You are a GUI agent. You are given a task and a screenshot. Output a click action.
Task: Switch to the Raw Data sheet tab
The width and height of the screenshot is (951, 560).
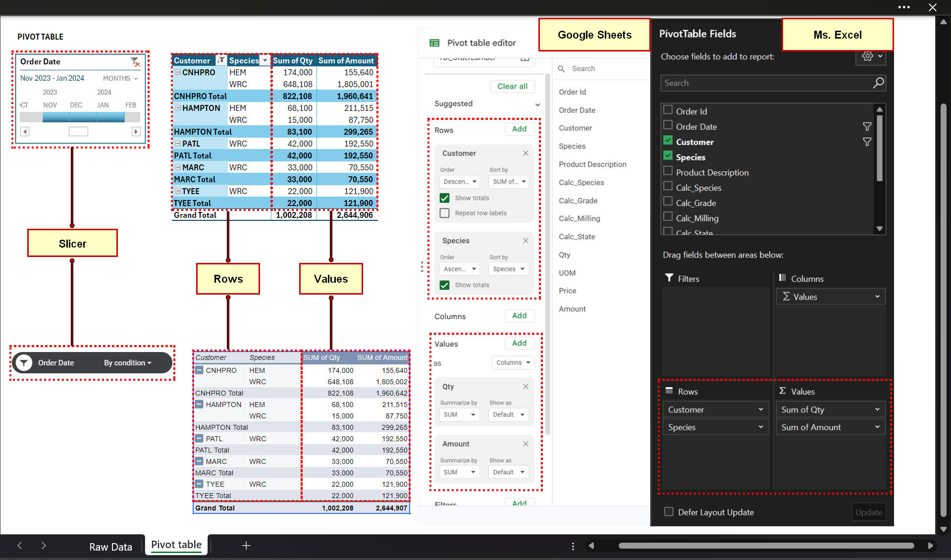[110, 546]
